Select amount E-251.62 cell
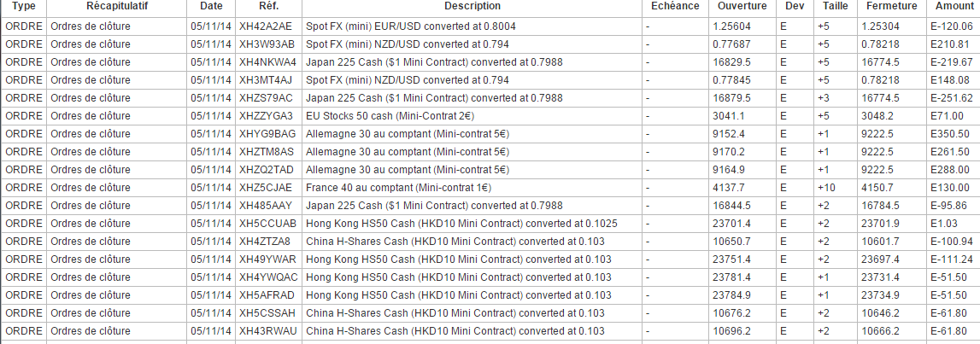 (x=952, y=98)
